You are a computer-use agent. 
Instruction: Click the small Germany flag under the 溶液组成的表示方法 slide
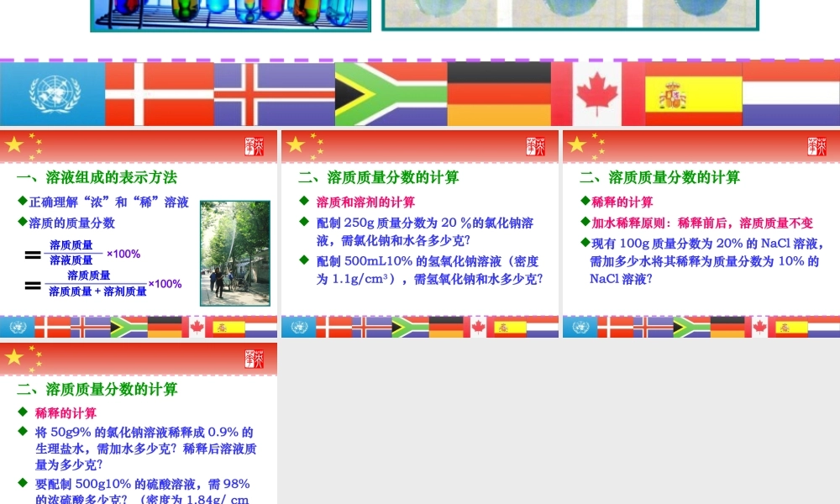(x=165, y=327)
